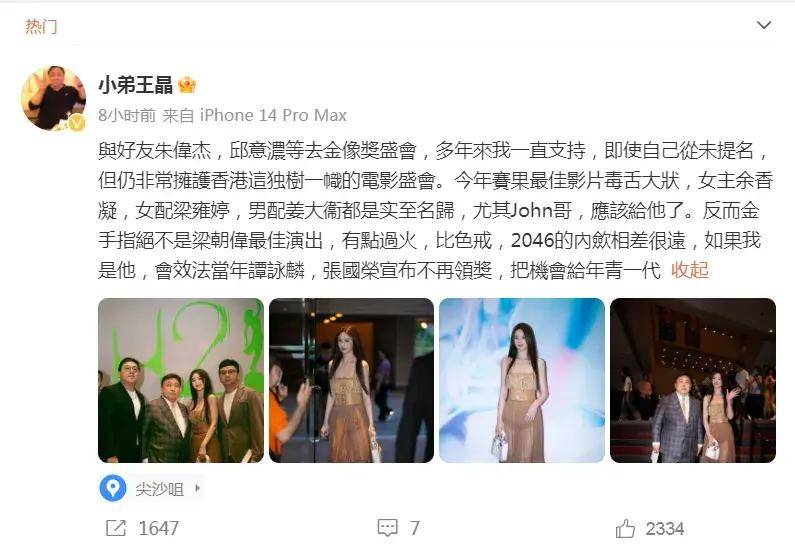This screenshot has width=795, height=553.
Task: View the third photo with blue backdrop
Action: (x=522, y=380)
